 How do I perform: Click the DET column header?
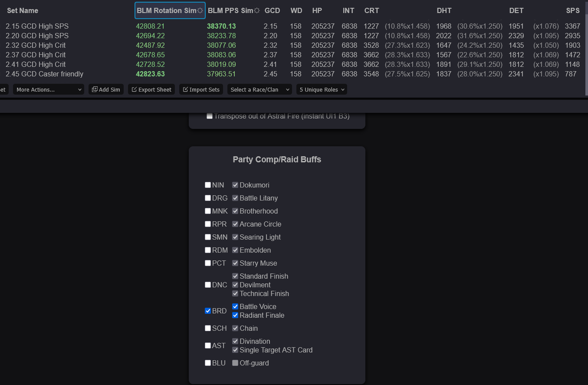click(x=516, y=10)
